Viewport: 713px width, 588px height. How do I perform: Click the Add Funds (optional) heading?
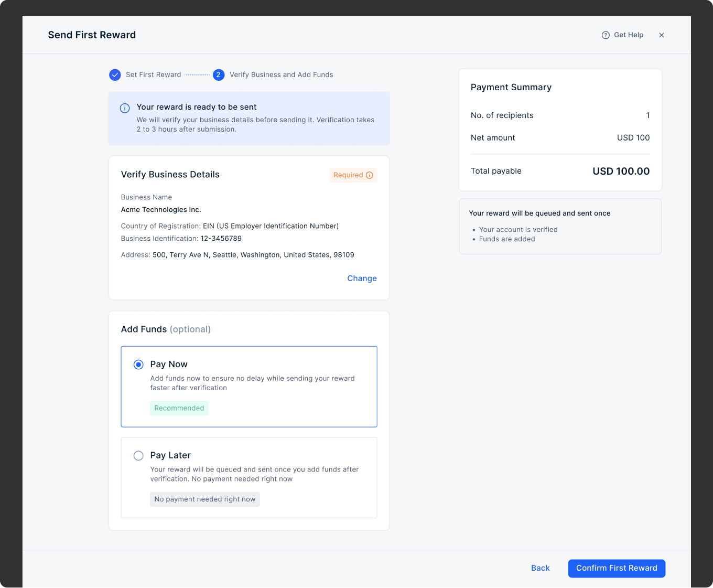click(166, 329)
